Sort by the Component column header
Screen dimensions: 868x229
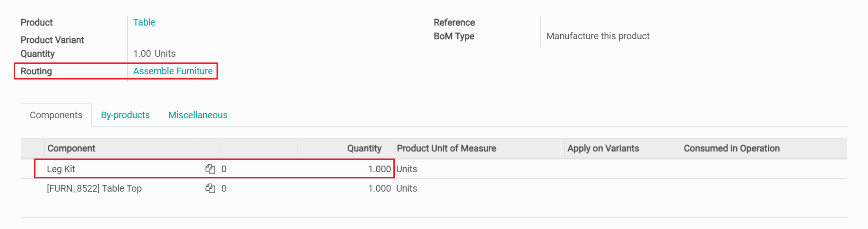[x=71, y=148]
